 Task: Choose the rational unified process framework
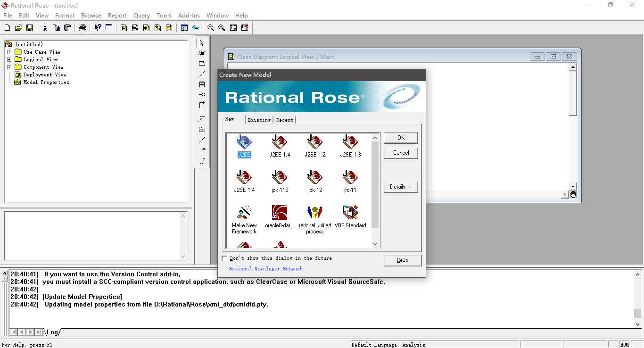click(315, 219)
